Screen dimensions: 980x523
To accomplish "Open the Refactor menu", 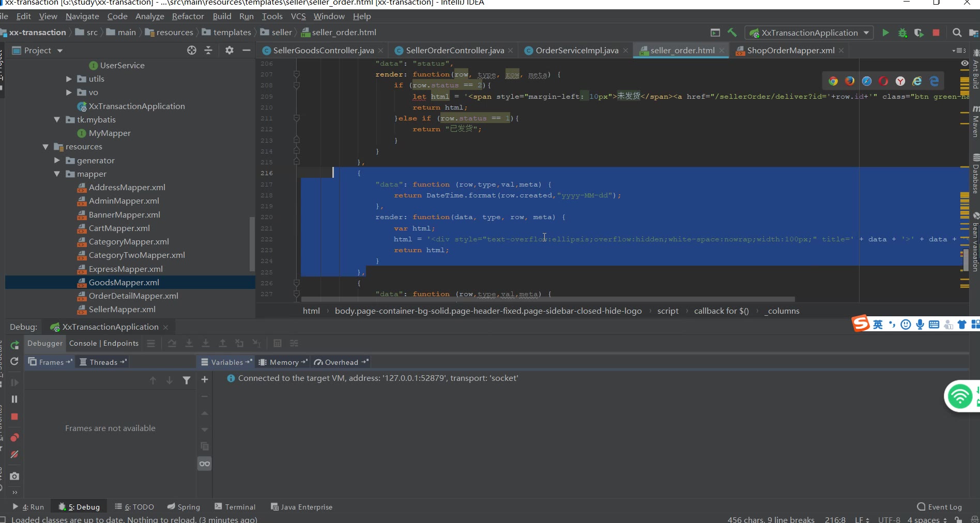I will (x=188, y=17).
